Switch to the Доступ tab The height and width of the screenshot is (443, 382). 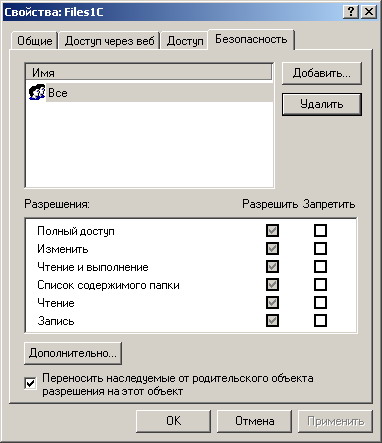coord(185,41)
